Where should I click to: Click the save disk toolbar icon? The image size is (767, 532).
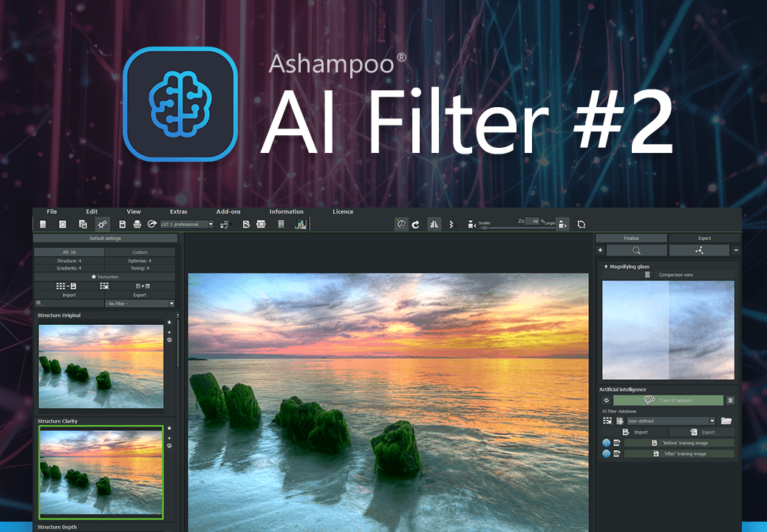[x=122, y=225]
